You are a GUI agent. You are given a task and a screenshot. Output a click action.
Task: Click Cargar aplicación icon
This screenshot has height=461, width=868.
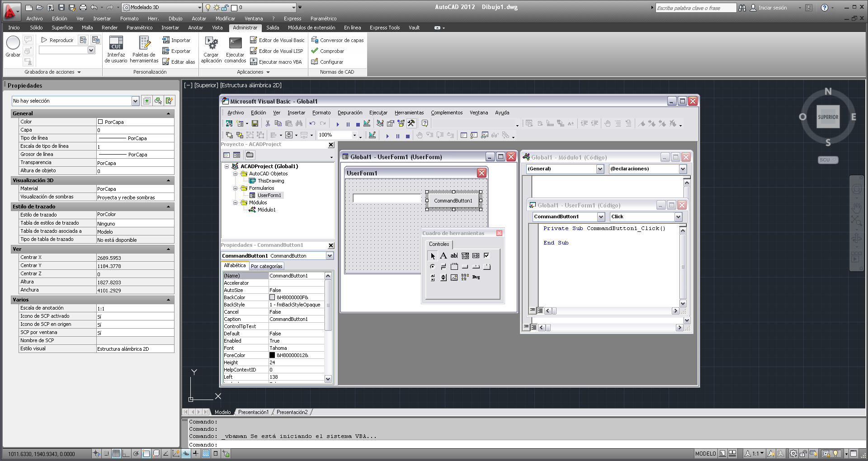pyautogui.click(x=211, y=49)
